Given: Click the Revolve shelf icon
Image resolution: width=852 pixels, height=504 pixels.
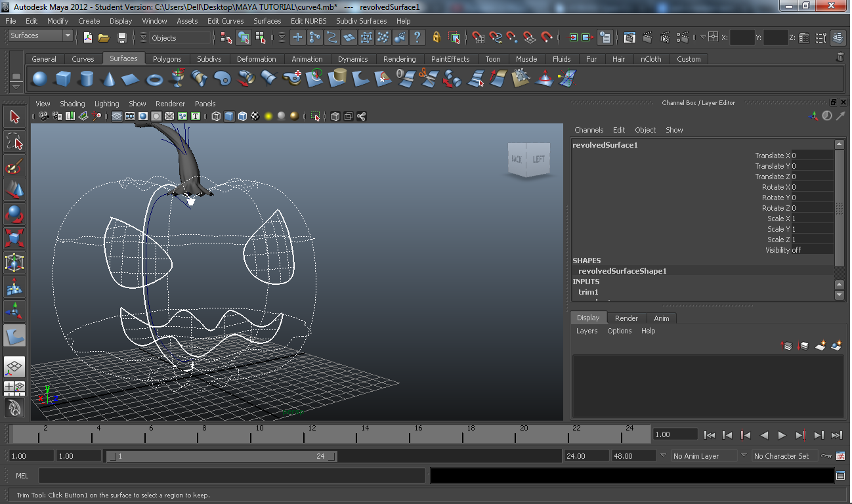Looking at the screenshot, I should click(x=177, y=79).
